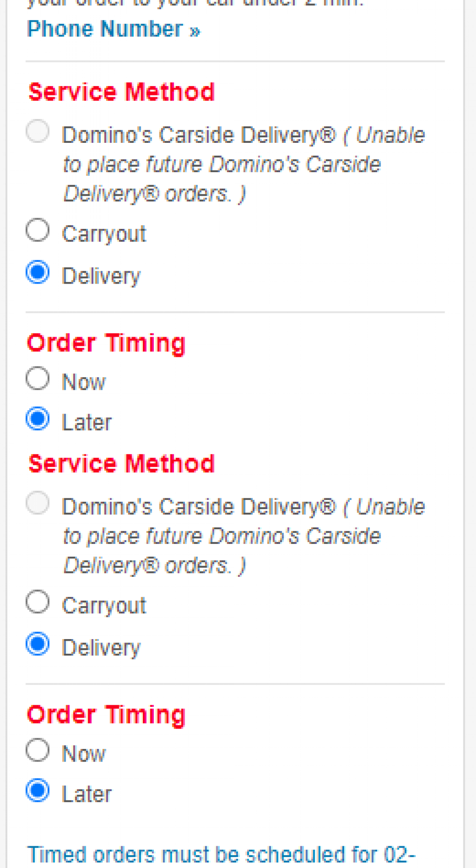The height and width of the screenshot is (868, 476).
Task: Select Carryout radio in first Service Method group
Action: click(x=38, y=231)
